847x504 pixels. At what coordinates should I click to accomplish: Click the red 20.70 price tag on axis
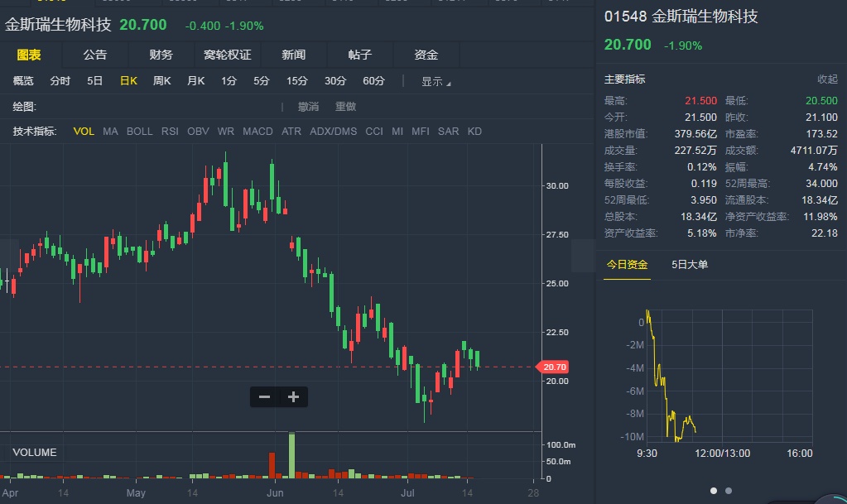point(554,367)
